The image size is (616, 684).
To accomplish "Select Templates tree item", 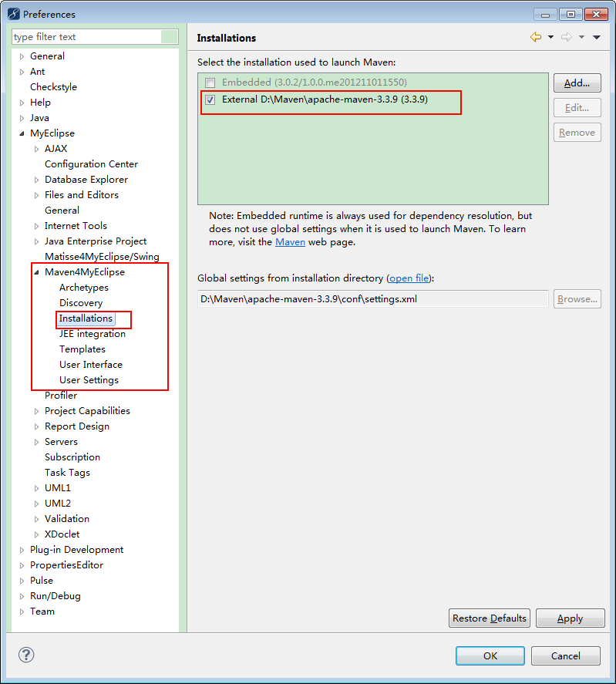I will (82, 349).
